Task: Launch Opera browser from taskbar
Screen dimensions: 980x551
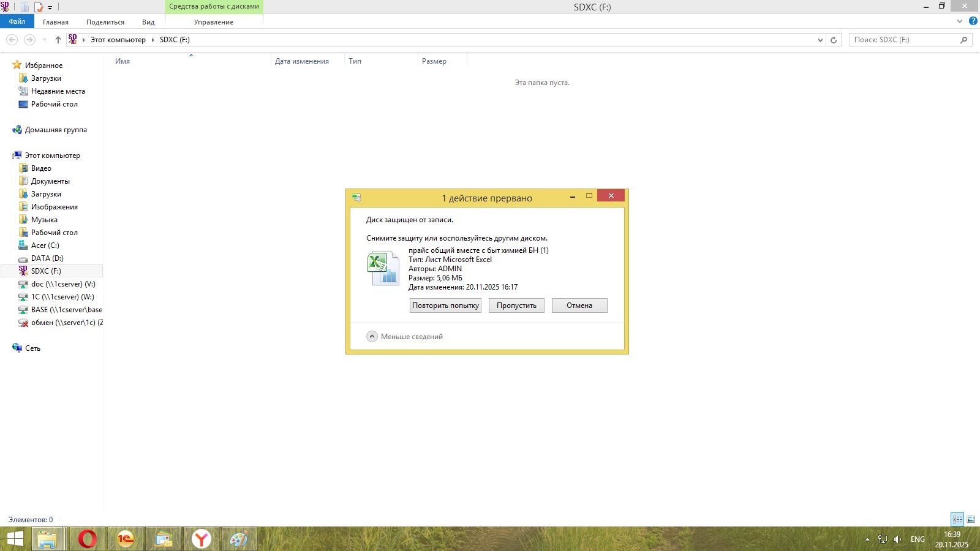Action: (88, 539)
